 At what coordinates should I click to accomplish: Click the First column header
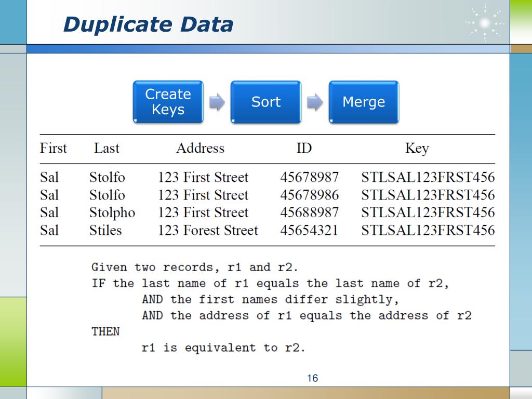[54, 148]
